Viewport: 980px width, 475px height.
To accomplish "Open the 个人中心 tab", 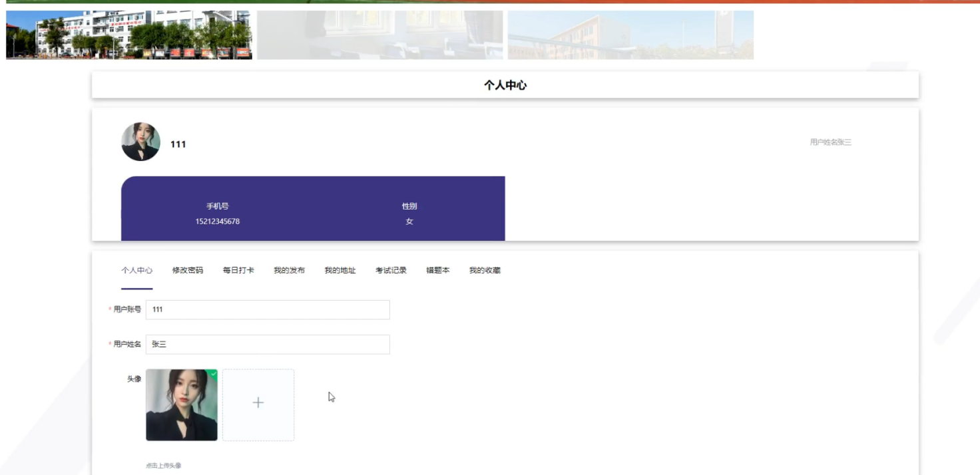I will click(136, 271).
